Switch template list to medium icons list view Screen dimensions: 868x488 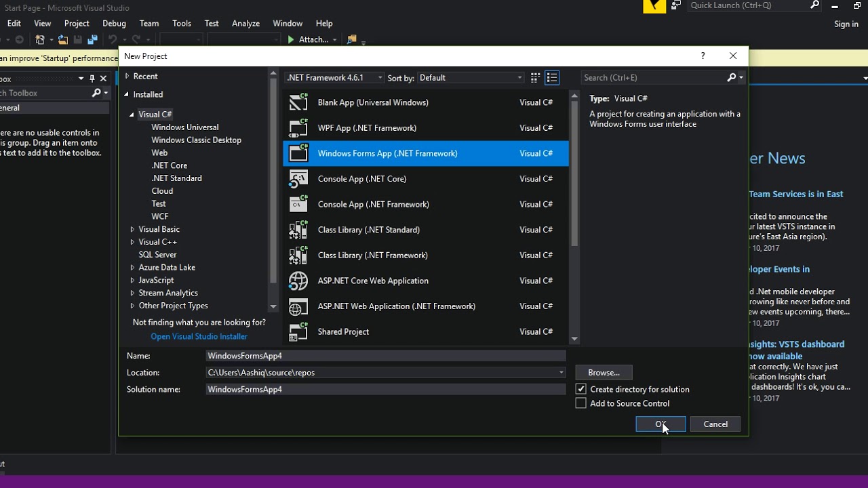552,78
